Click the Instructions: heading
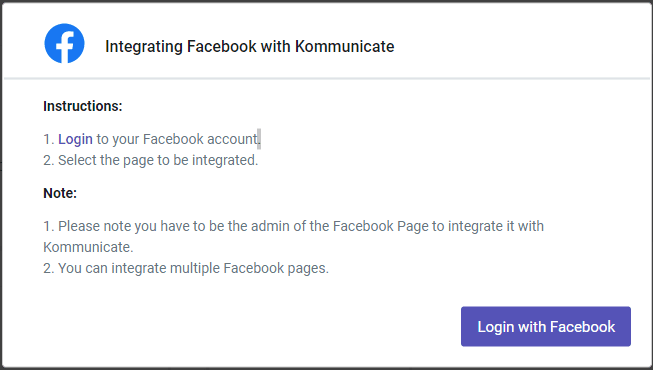 point(83,106)
